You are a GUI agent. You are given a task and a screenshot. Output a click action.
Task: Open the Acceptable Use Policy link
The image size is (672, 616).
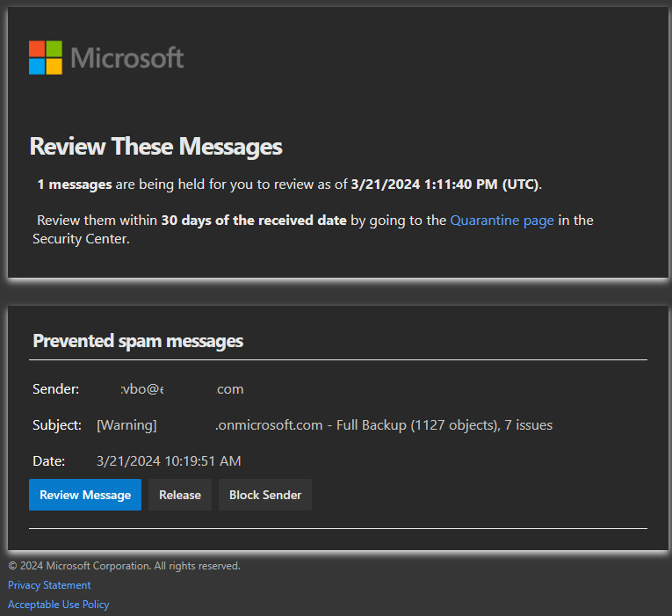point(58,605)
